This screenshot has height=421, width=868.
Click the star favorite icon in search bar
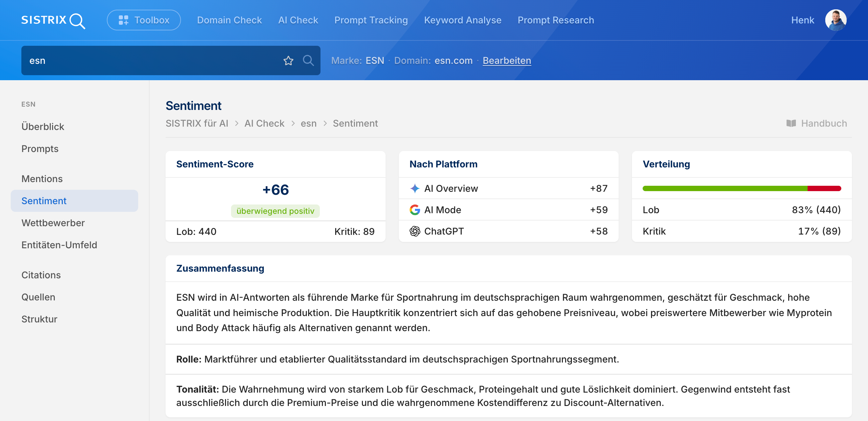(288, 61)
